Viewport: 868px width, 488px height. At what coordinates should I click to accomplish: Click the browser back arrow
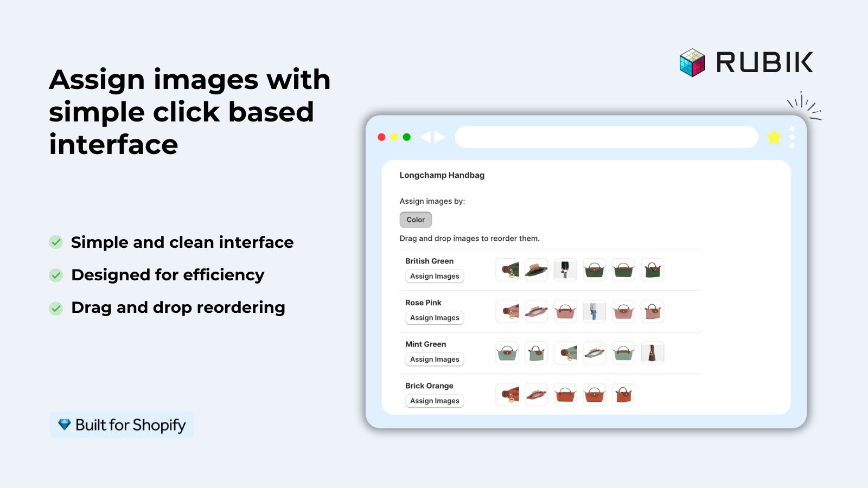(426, 137)
